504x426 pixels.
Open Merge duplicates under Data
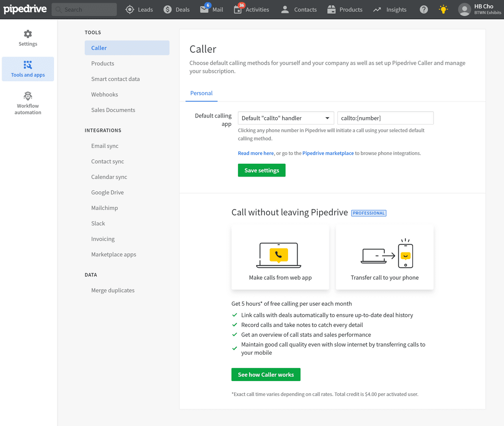coord(113,290)
